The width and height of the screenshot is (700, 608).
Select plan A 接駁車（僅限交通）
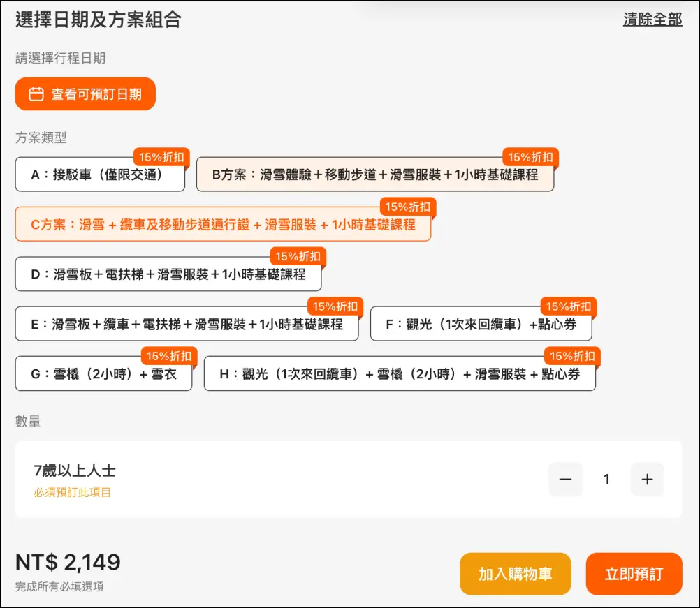coord(100,175)
